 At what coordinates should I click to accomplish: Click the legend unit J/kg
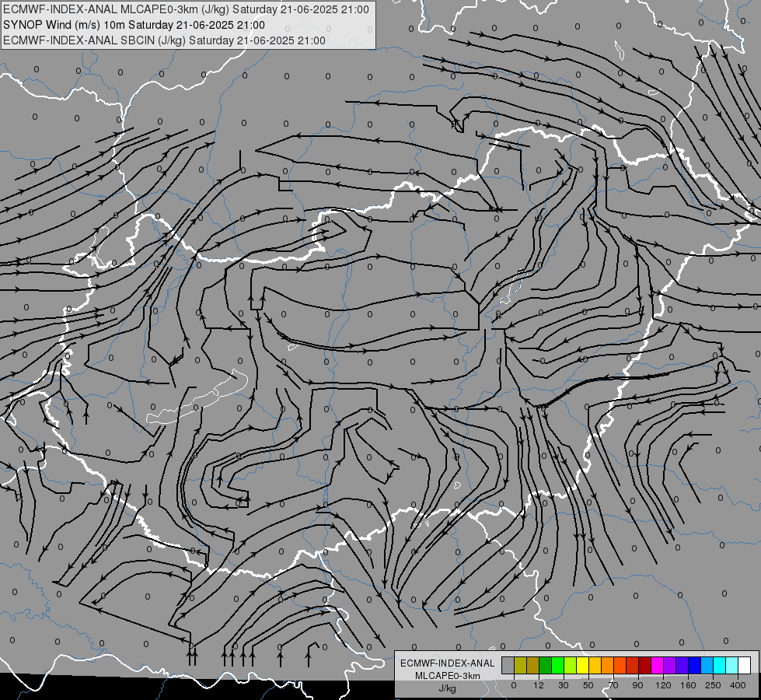pos(448,688)
